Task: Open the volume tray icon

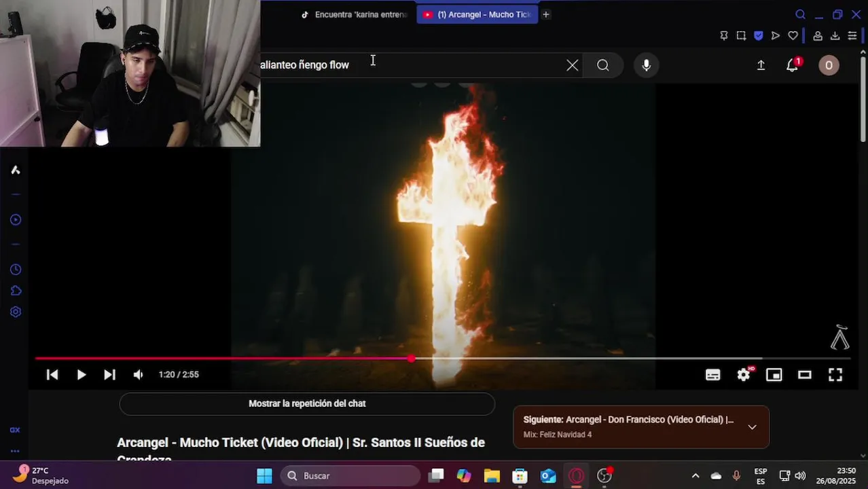Action: point(800,476)
